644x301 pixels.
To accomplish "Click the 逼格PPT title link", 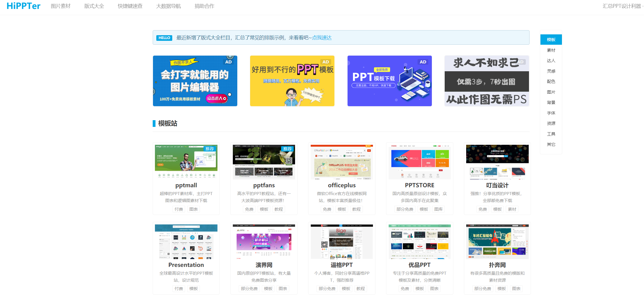I will (x=342, y=265).
